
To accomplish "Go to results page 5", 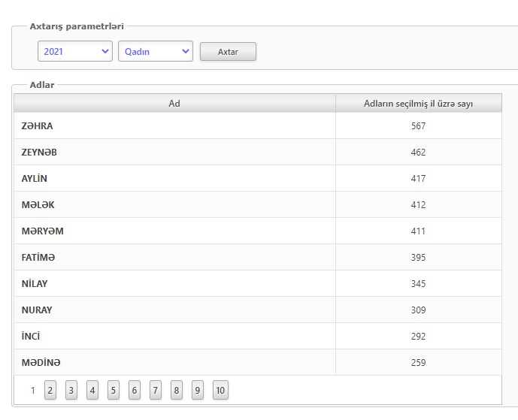I will 114,390.
